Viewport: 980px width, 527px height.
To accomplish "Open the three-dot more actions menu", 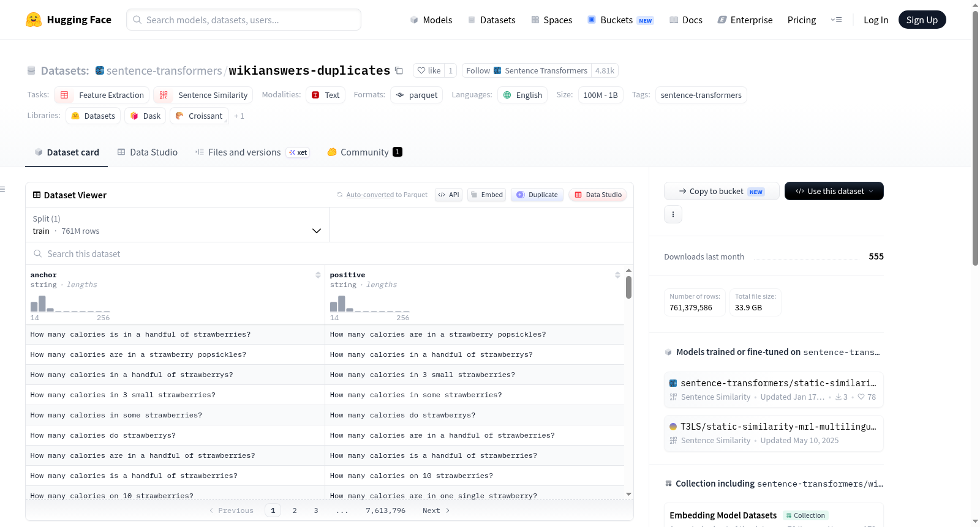I will tap(673, 214).
